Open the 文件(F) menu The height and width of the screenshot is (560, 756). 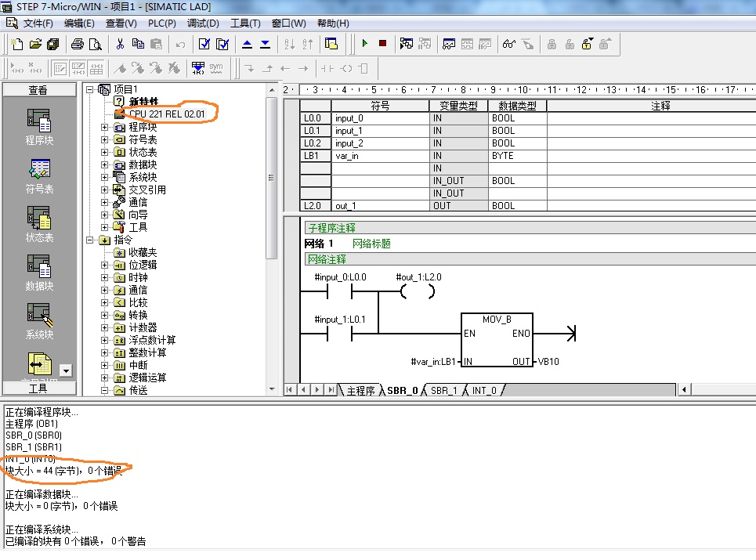click(x=38, y=23)
